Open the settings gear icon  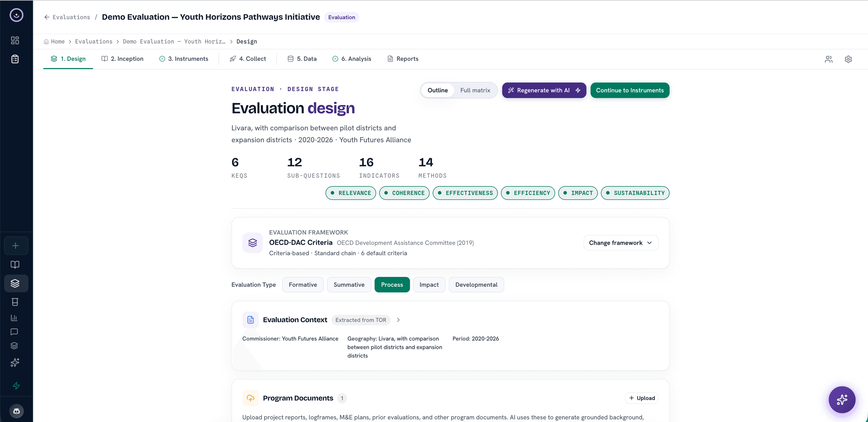[848, 59]
